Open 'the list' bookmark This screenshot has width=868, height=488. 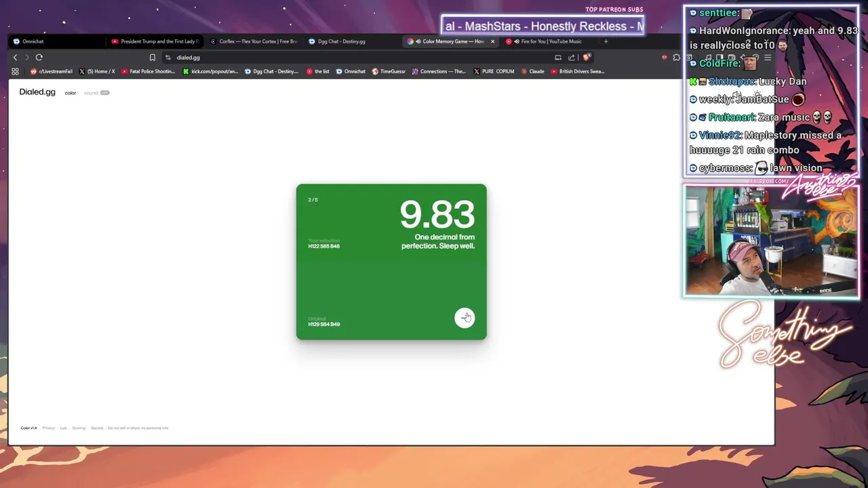[x=318, y=71]
